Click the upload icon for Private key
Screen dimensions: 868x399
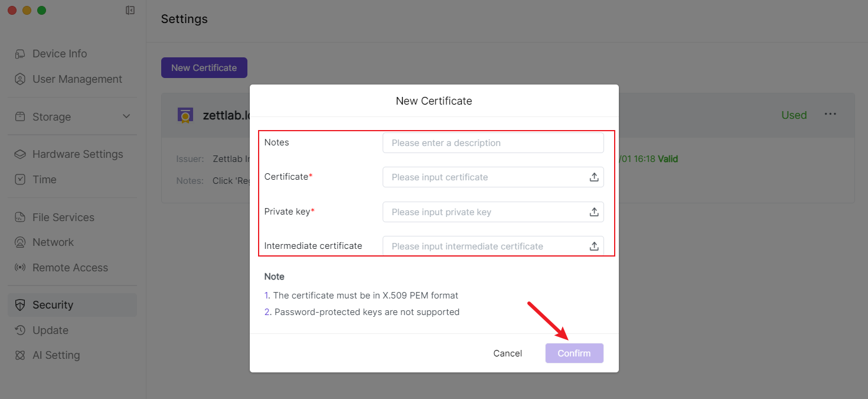tap(594, 212)
